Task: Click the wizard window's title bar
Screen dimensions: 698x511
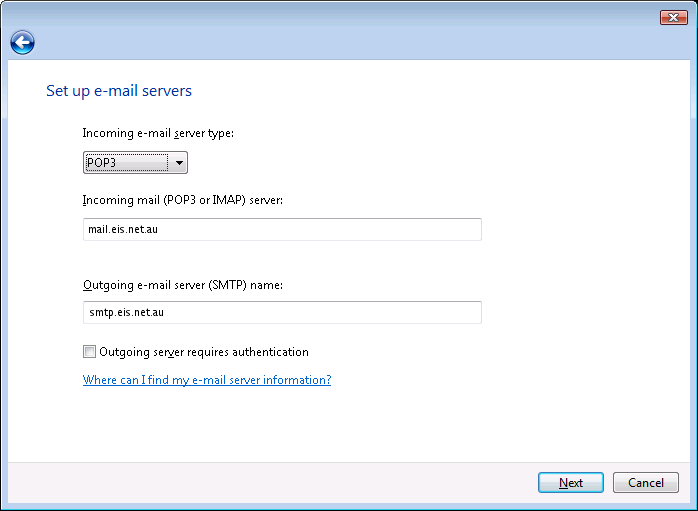Action: click(330, 16)
